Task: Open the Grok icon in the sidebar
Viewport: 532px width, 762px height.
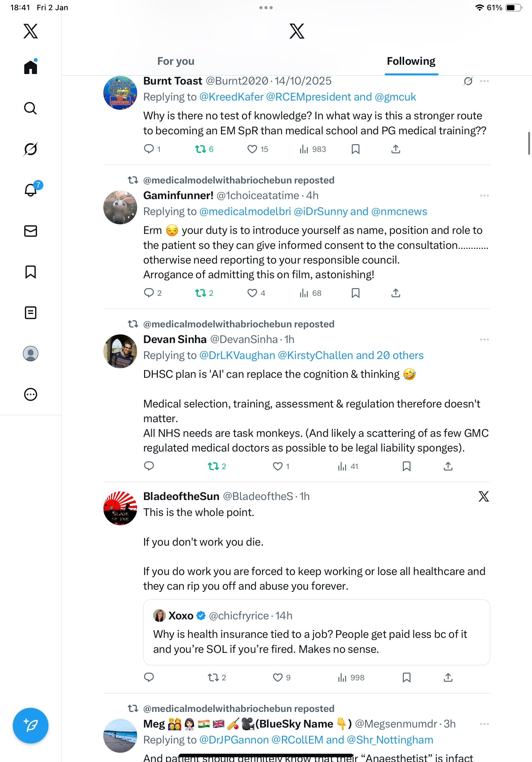Action: [31, 149]
